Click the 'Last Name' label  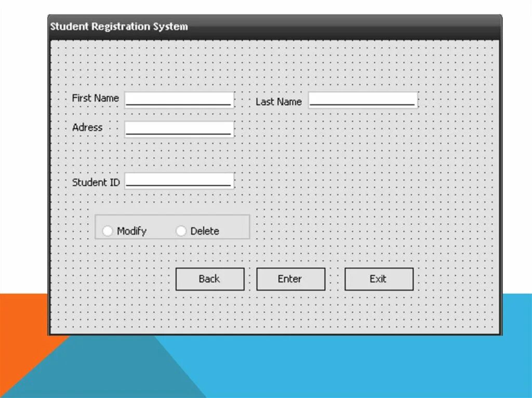(278, 102)
